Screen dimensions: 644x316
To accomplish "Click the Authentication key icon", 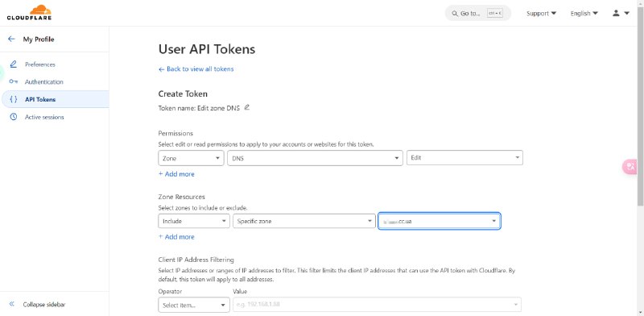I will (x=13, y=81).
